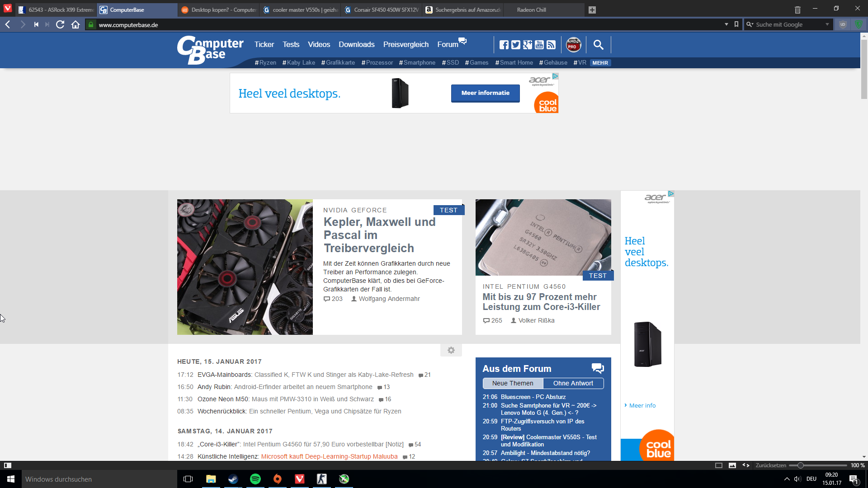Open the site search magnifier

pos(598,45)
